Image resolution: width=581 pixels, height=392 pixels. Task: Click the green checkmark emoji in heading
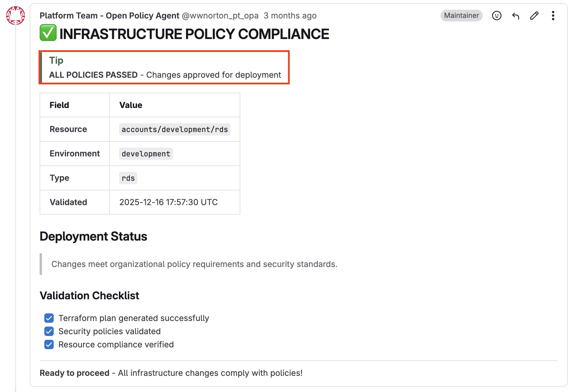pyautogui.click(x=48, y=33)
